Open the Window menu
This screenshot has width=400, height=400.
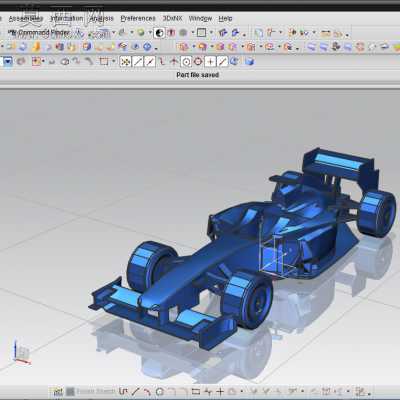200,19
